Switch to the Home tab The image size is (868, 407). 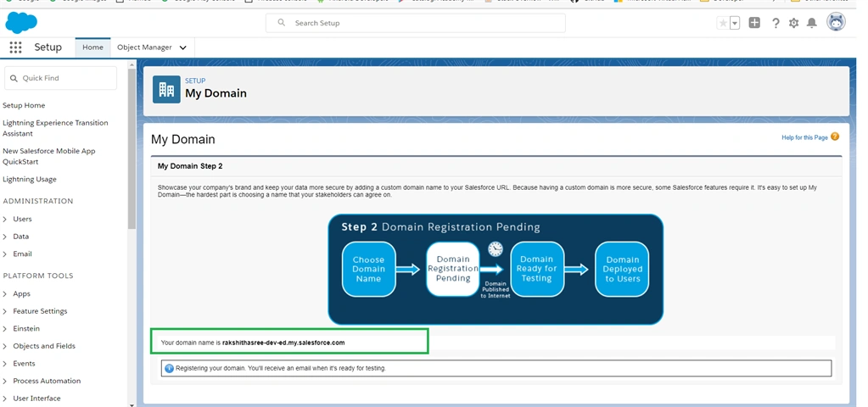coord(93,47)
